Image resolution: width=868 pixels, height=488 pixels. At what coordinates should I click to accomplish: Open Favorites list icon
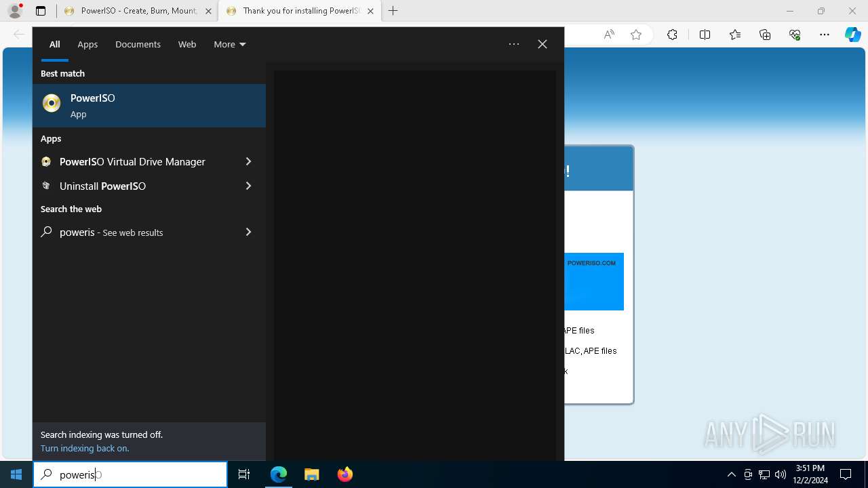click(735, 35)
